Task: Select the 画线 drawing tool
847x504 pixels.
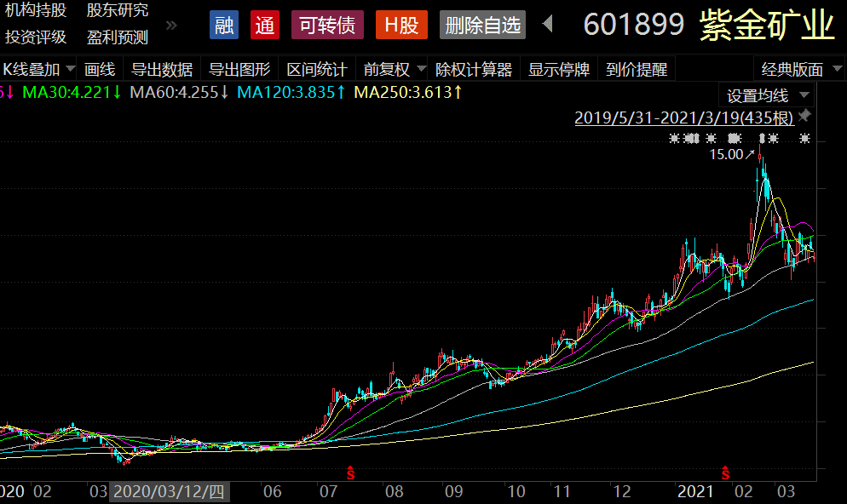Action: (100, 69)
